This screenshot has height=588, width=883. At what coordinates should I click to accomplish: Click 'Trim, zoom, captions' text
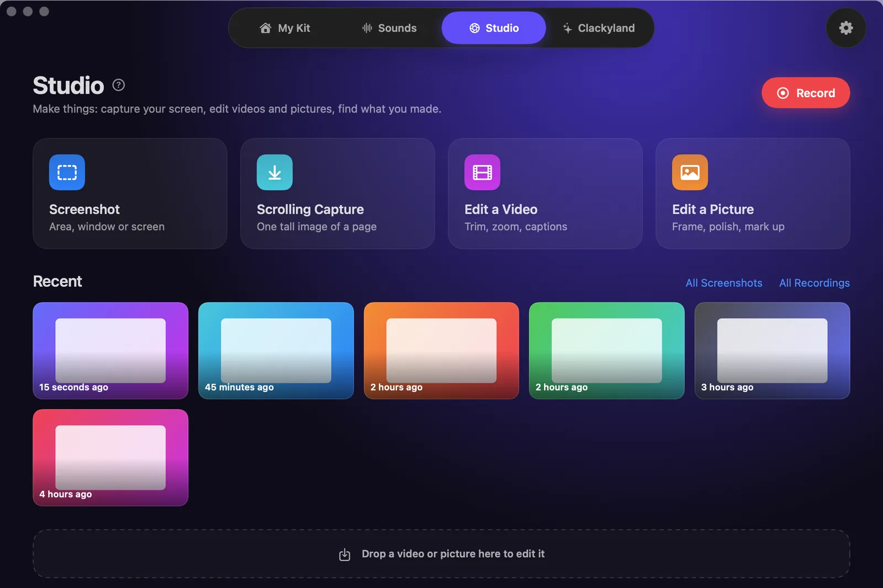click(x=515, y=227)
